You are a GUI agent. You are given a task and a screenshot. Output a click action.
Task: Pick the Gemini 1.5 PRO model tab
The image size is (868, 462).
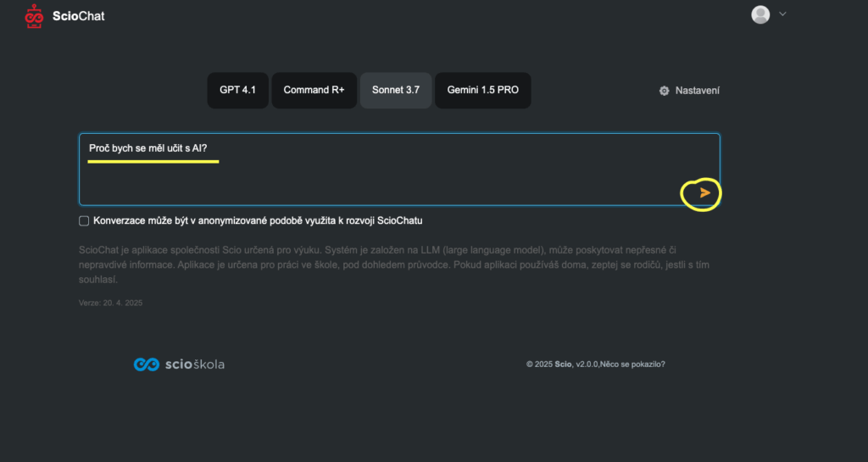[x=482, y=90]
